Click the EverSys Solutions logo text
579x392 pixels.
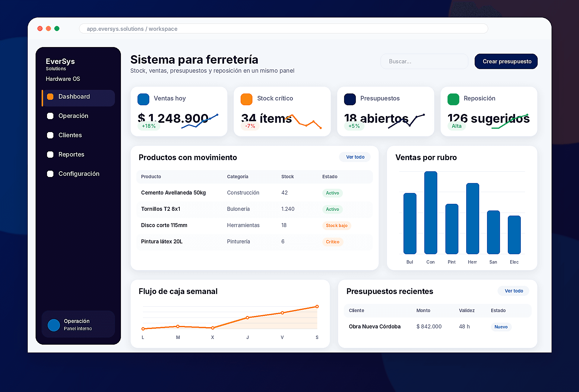point(60,64)
